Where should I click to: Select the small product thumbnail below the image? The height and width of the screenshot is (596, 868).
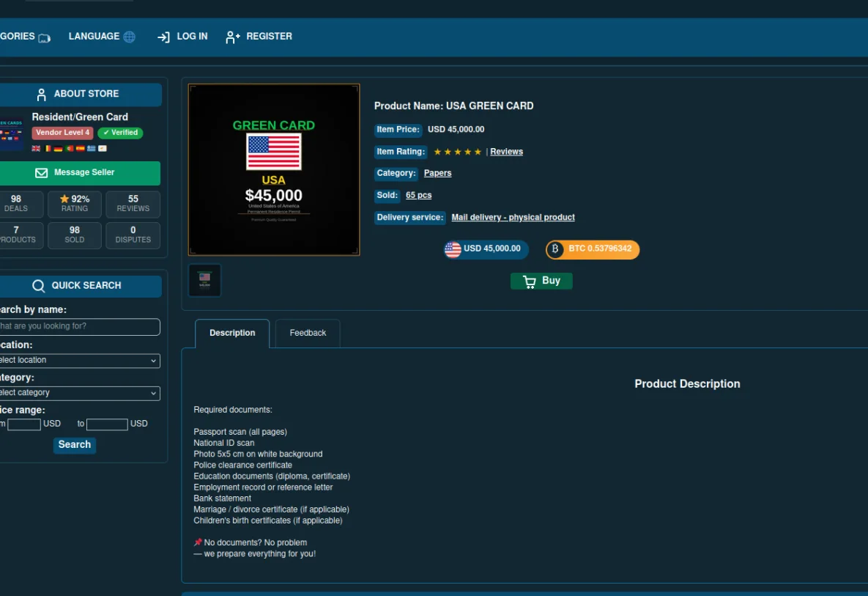(205, 281)
